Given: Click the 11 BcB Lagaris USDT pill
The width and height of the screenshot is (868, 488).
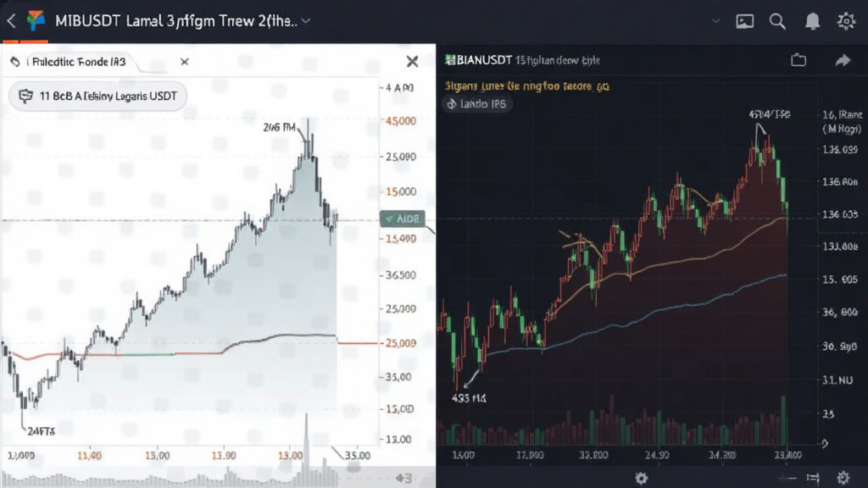Looking at the screenshot, I should tap(97, 96).
